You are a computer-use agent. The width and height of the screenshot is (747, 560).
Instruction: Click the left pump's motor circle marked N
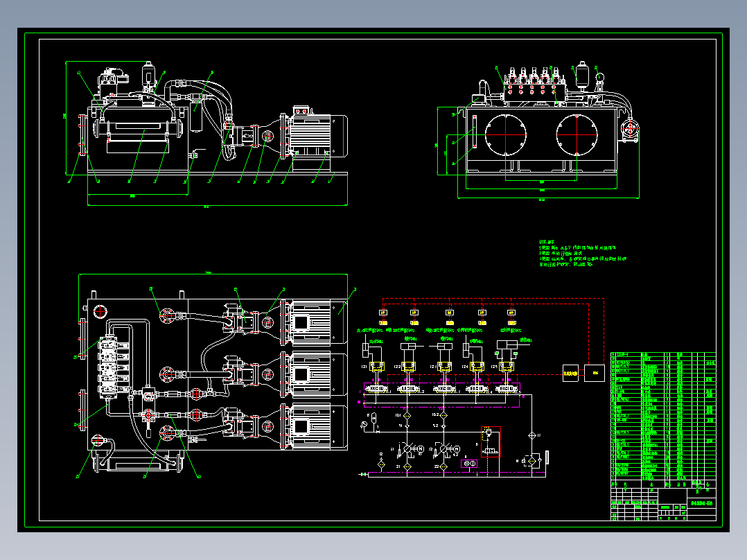click(421, 449)
